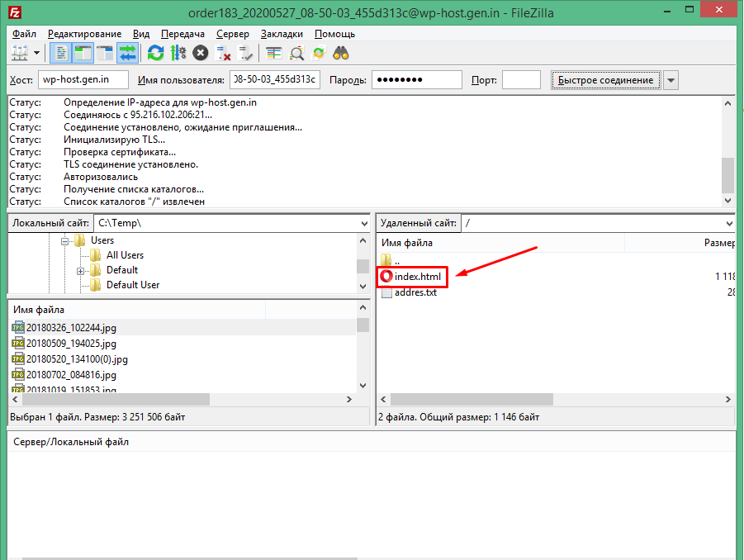The width and height of the screenshot is (744, 560).
Task: Open the Сервер menu
Action: tap(232, 34)
